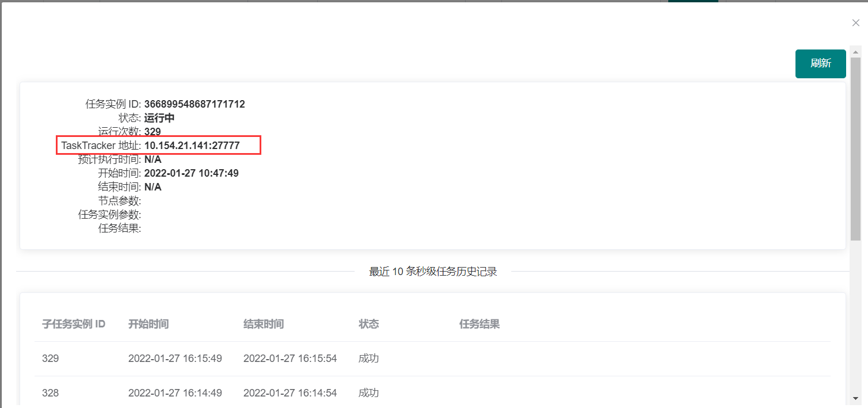Click the dialog's vertical scrollbar thumb
Image resolution: width=868 pixels, height=408 pixels.
(855, 148)
